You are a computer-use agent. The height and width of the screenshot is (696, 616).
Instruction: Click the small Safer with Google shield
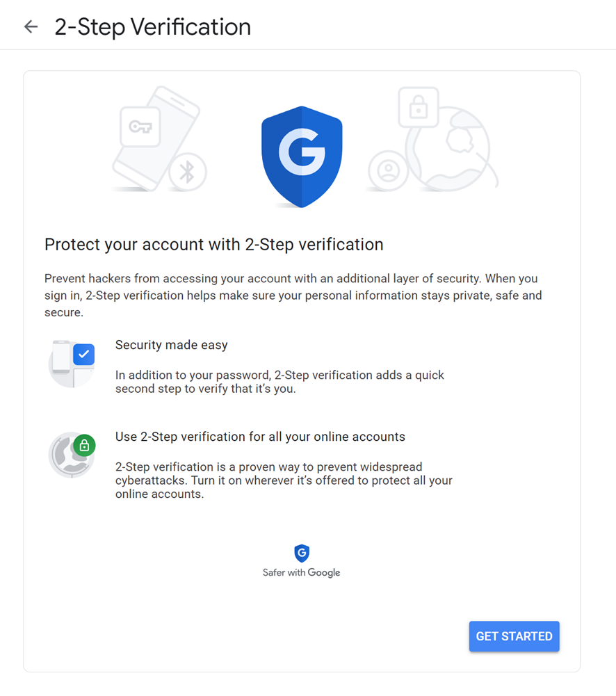click(x=301, y=553)
